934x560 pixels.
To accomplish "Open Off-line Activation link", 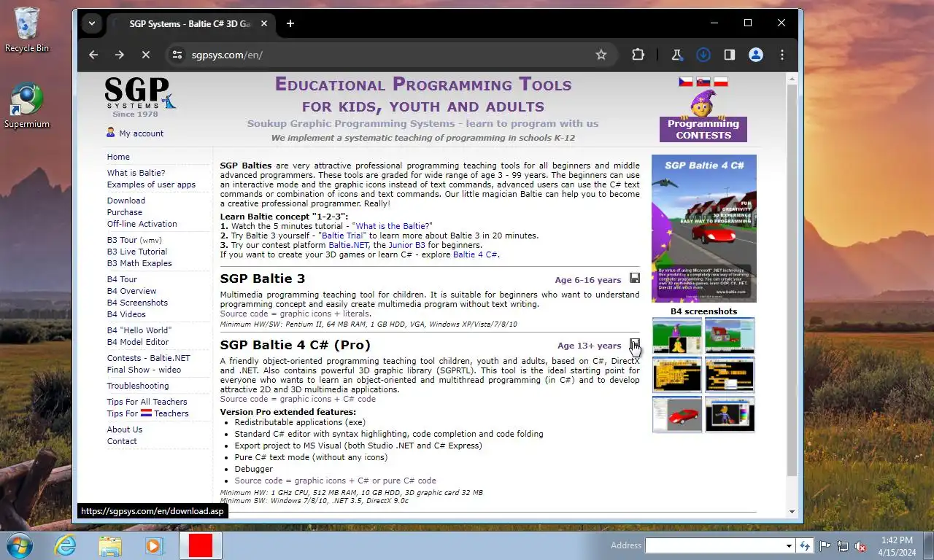I will [142, 224].
